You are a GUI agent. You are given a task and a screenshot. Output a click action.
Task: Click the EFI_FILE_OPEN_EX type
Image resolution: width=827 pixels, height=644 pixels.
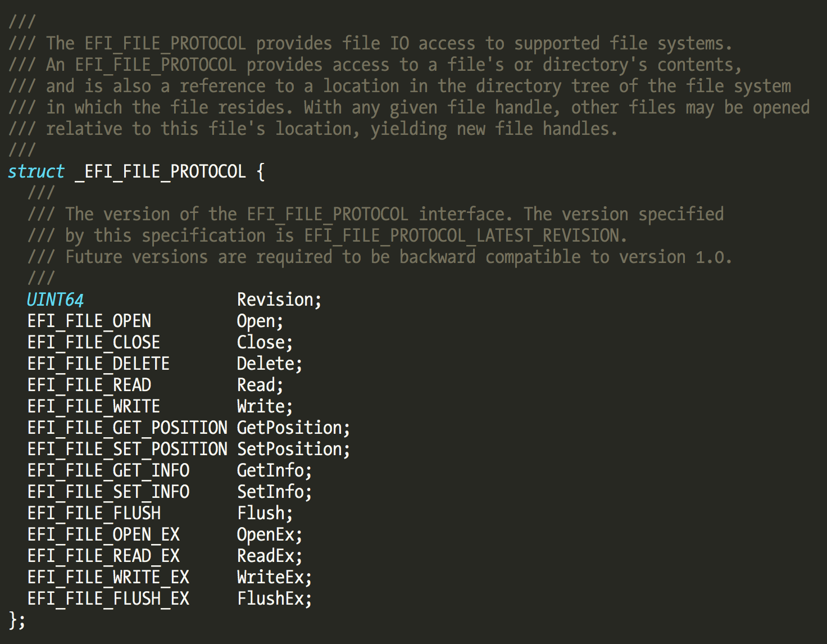point(103,534)
